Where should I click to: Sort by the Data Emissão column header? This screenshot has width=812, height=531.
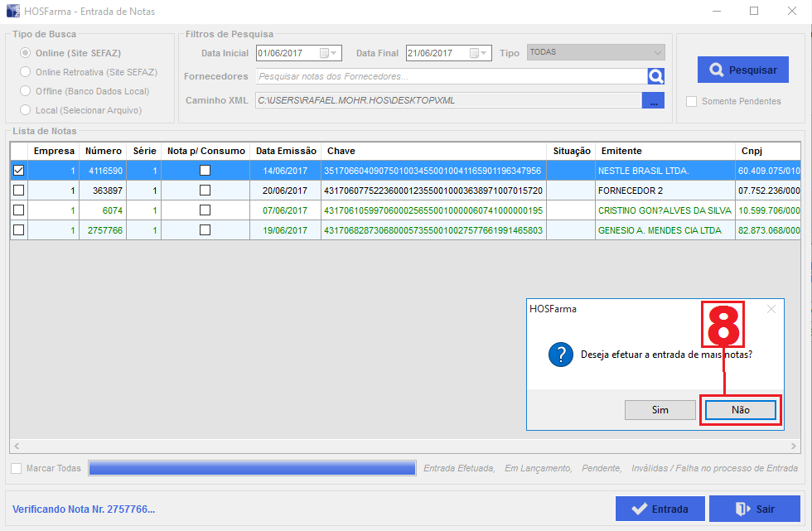[286, 151]
